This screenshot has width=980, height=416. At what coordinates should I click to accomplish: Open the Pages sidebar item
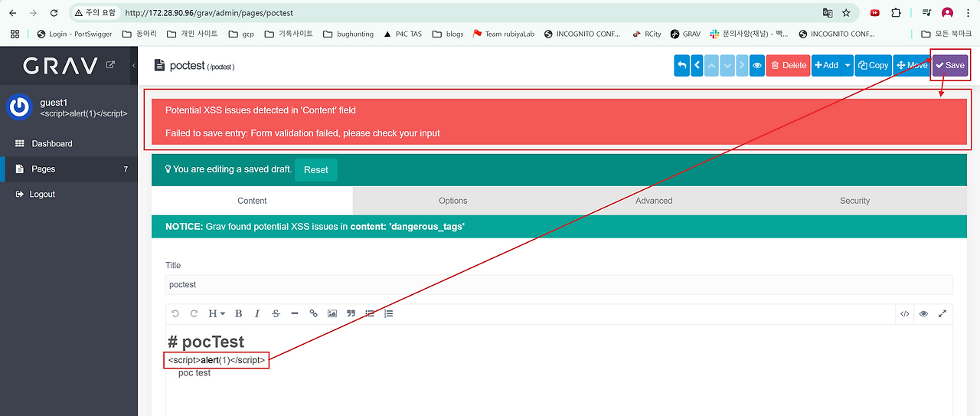pyautogui.click(x=69, y=169)
